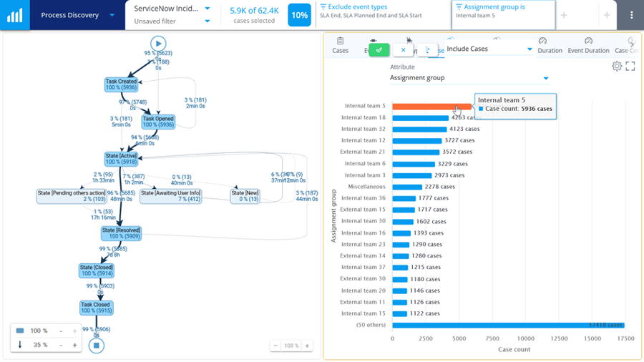The width and height of the screenshot is (644, 362).
Task: Click the paths arrow icon at 35 %
Action: click(20, 345)
